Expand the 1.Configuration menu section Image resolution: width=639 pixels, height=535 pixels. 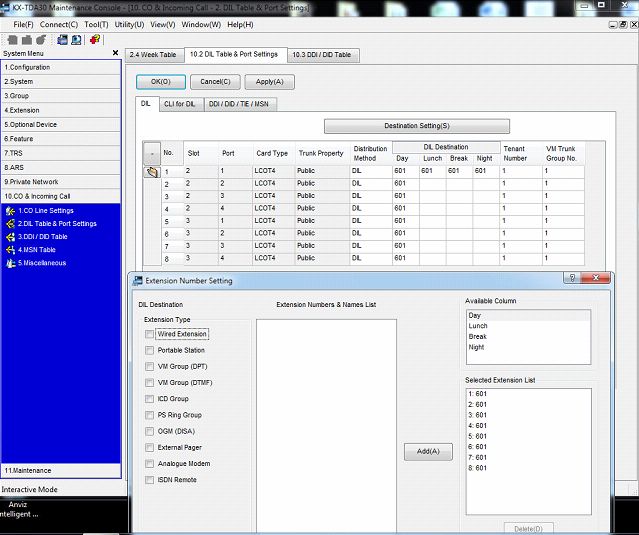tap(61, 67)
